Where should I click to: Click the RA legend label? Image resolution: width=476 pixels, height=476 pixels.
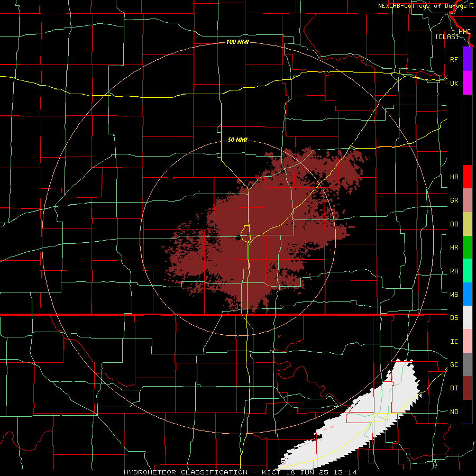tap(454, 271)
